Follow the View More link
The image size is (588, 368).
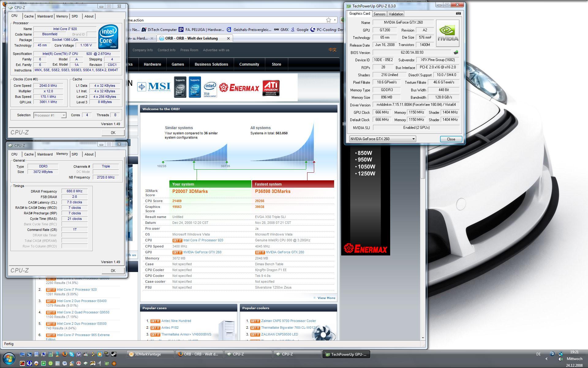click(326, 298)
